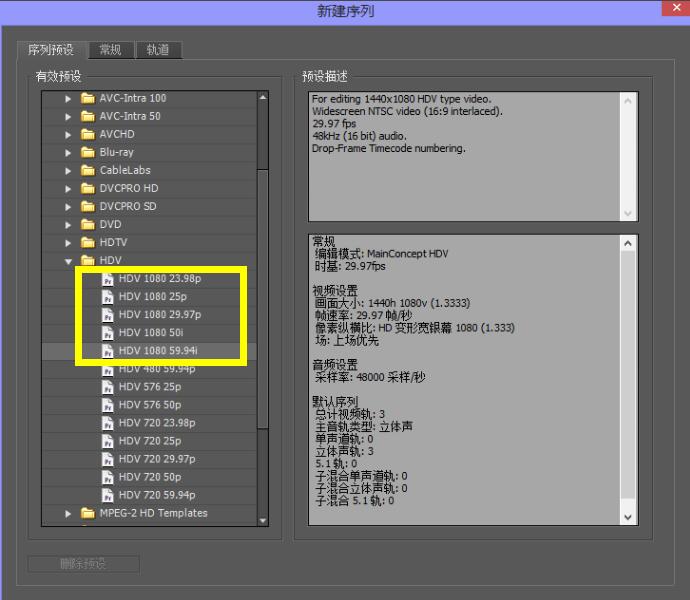
Task: Click the Blu-ray folder icon
Action: (x=88, y=152)
